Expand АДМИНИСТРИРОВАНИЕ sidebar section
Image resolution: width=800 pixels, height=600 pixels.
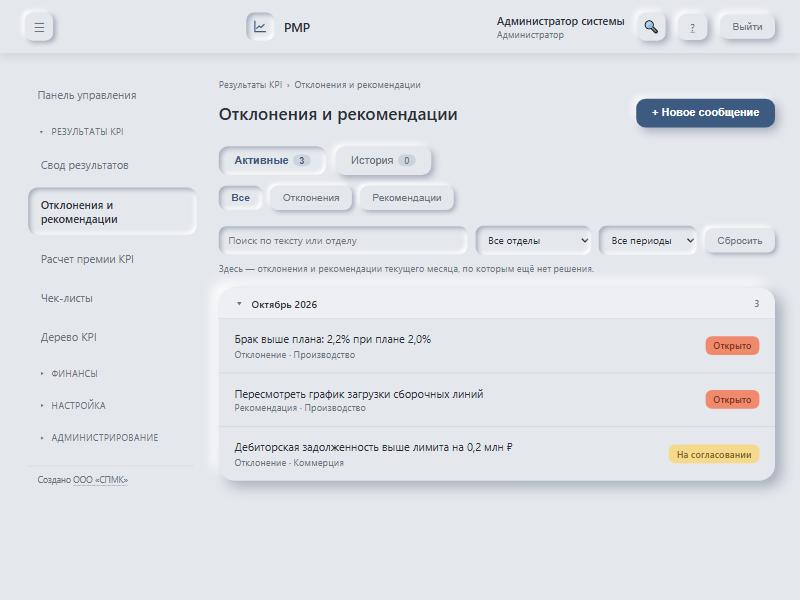pyautogui.click(x=105, y=438)
